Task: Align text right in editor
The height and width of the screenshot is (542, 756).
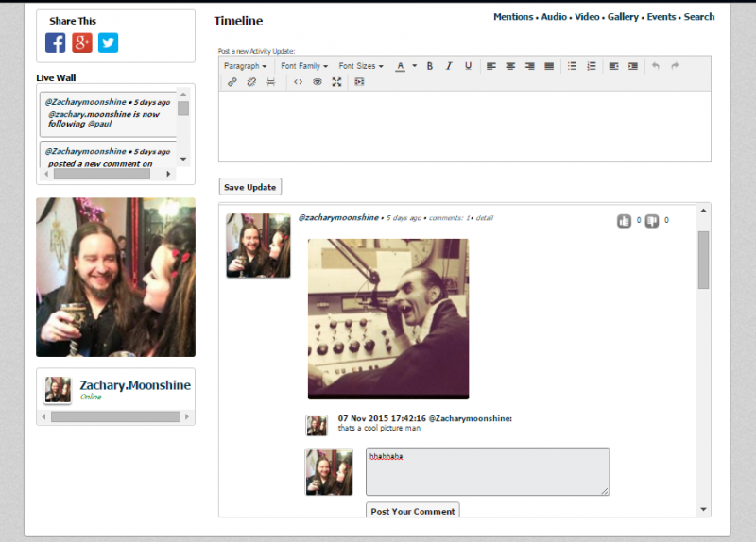Action: point(529,66)
